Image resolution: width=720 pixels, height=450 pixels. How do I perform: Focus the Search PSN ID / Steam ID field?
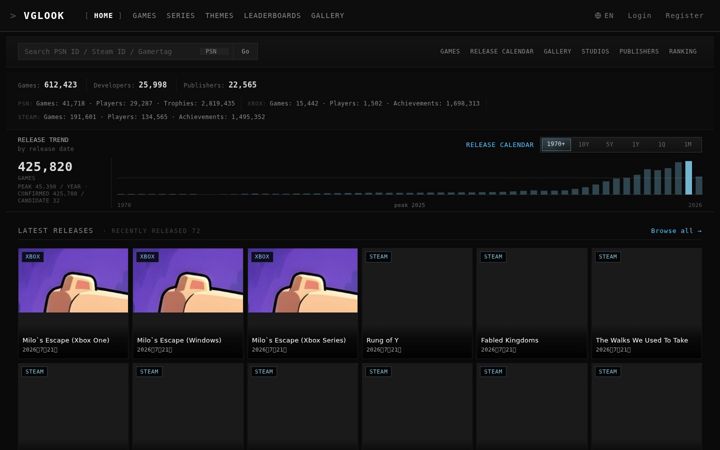tap(108, 51)
